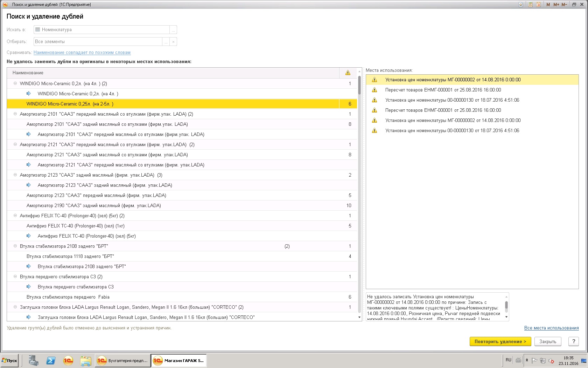Viewport: 588px width, 368px height.
Task: Click the Наименование column header
Action: coord(28,73)
